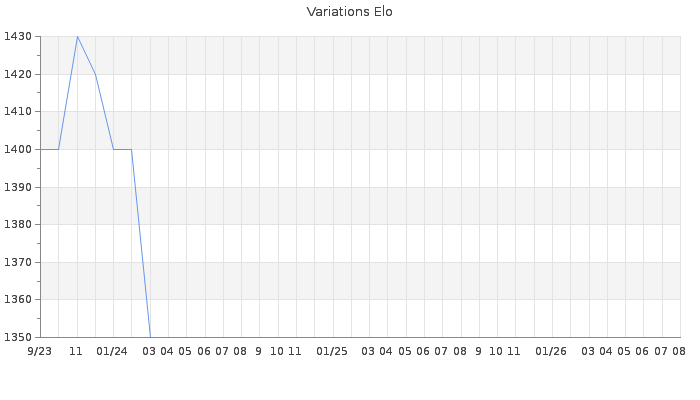
Task: Click the 1350 y-axis label
Action: point(18,338)
